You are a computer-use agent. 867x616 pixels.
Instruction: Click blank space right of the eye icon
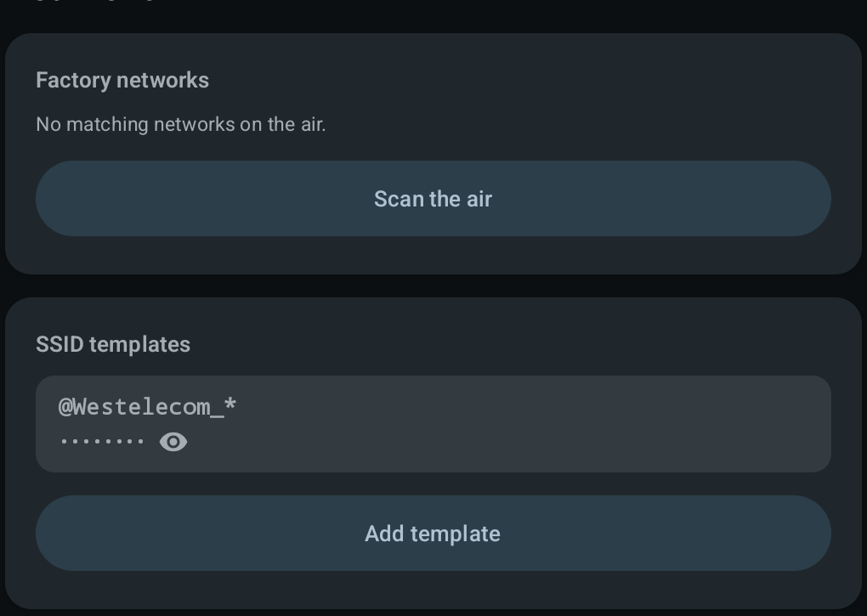click(497, 442)
